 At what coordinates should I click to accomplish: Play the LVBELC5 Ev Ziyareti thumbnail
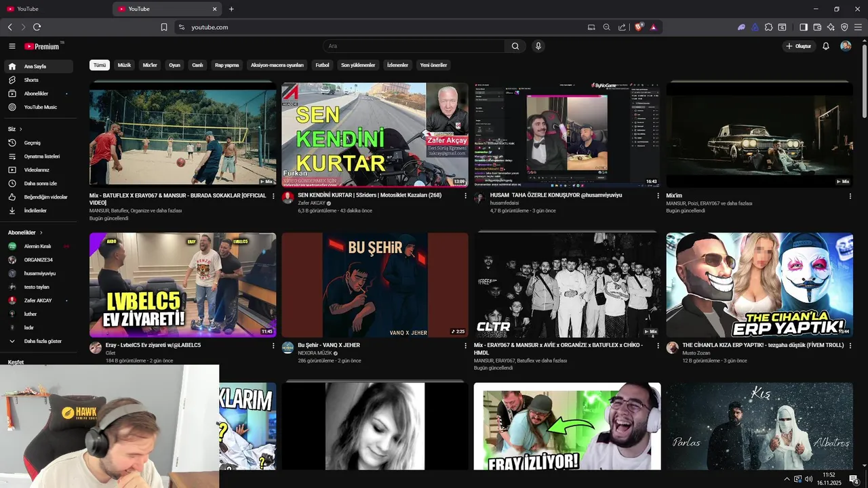pos(182,285)
